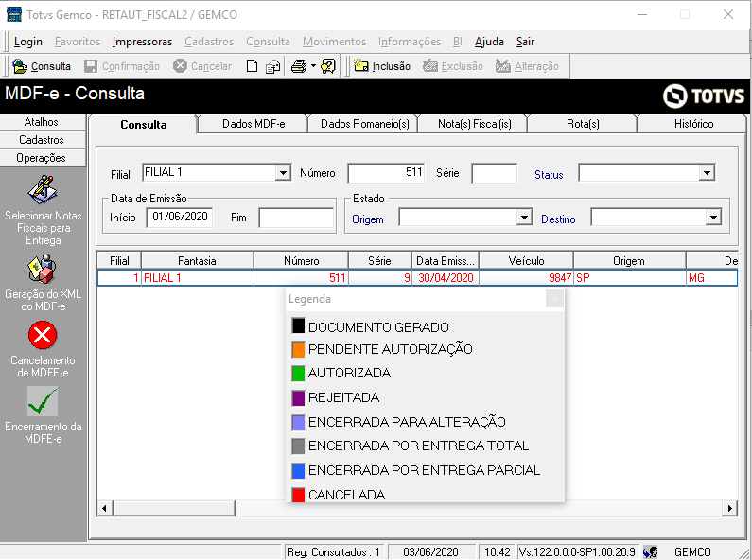
Task: Click the Início date field
Action: coord(180,218)
